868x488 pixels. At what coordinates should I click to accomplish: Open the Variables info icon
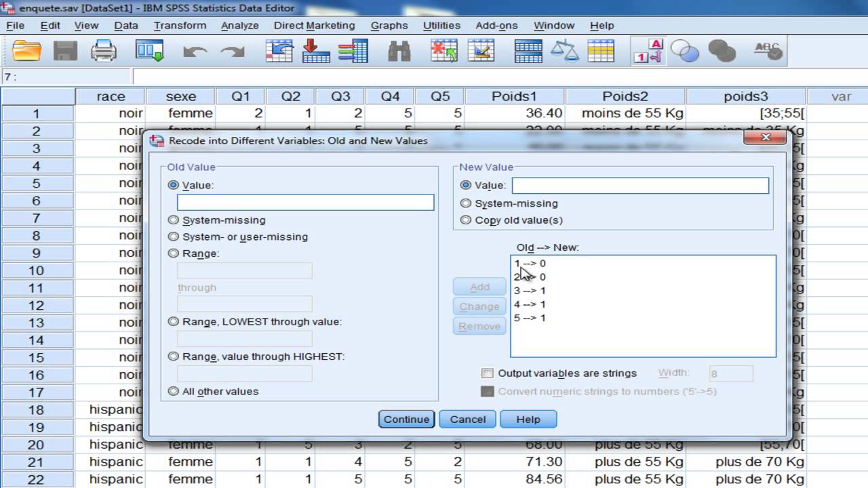click(353, 51)
